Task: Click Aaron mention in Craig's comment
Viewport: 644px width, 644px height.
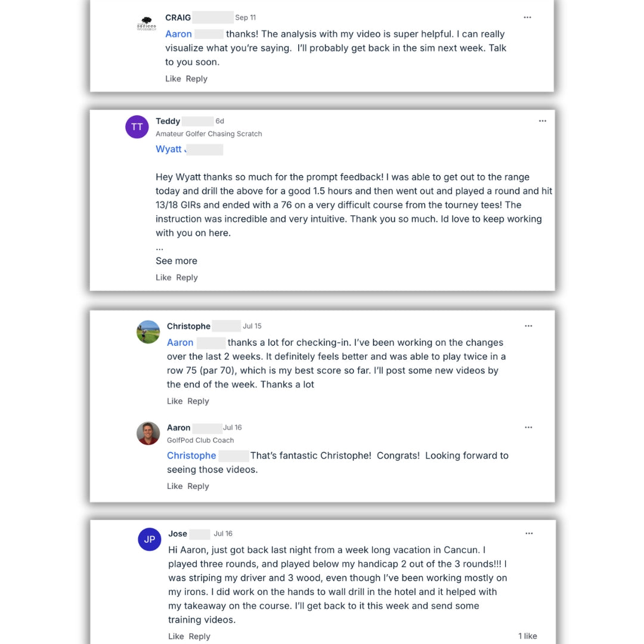Action: point(178,34)
